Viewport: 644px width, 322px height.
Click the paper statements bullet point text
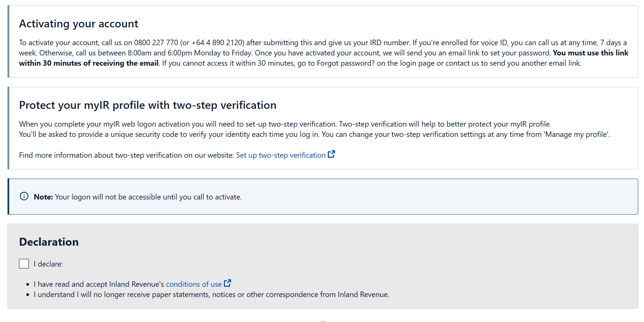(x=211, y=295)
